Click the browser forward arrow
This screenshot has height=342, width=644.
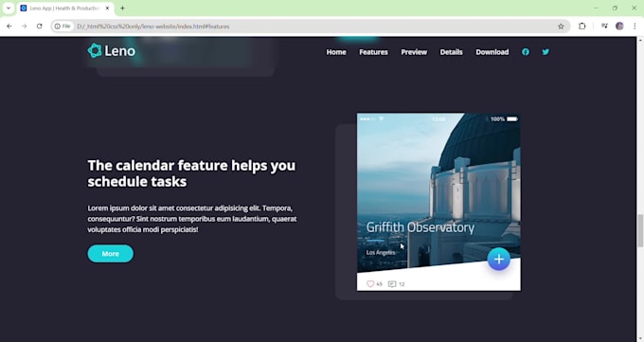pos(25,27)
